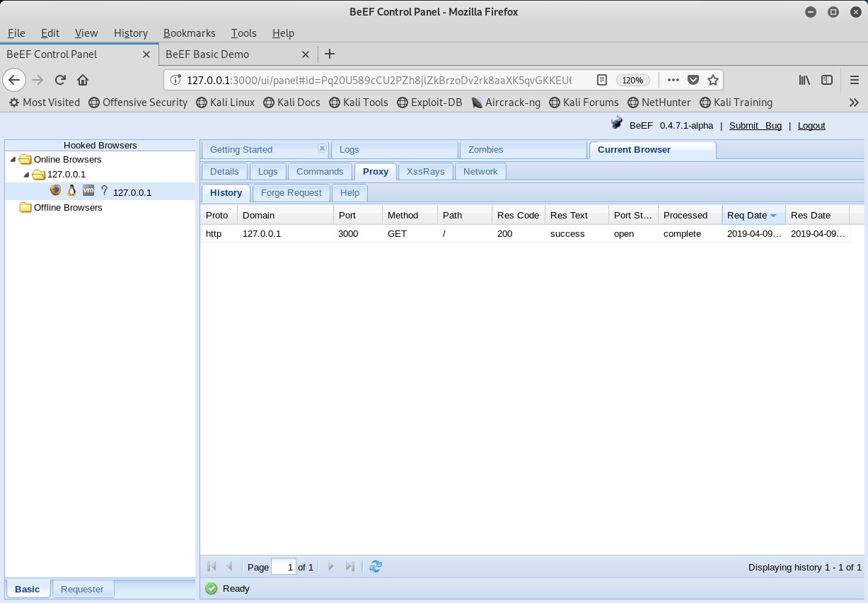Switch to the XssRays tab

[425, 171]
